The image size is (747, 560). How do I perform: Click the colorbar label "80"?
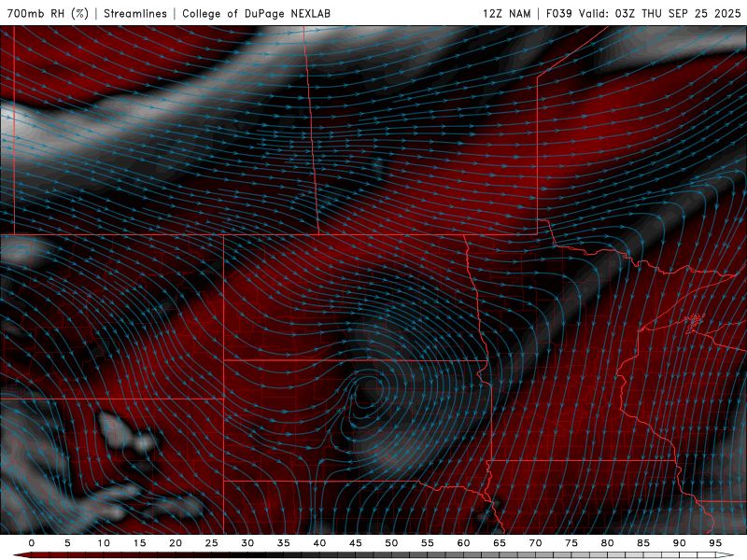tap(607, 543)
